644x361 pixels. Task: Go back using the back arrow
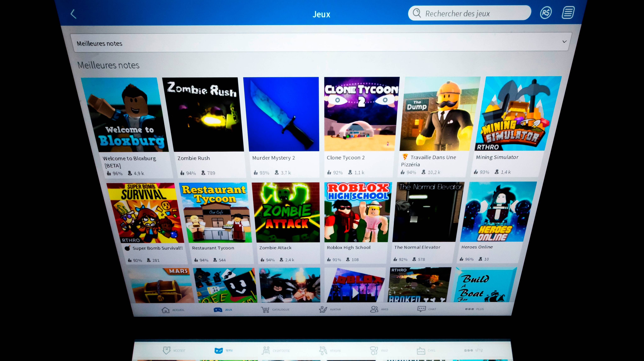[73, 14]
